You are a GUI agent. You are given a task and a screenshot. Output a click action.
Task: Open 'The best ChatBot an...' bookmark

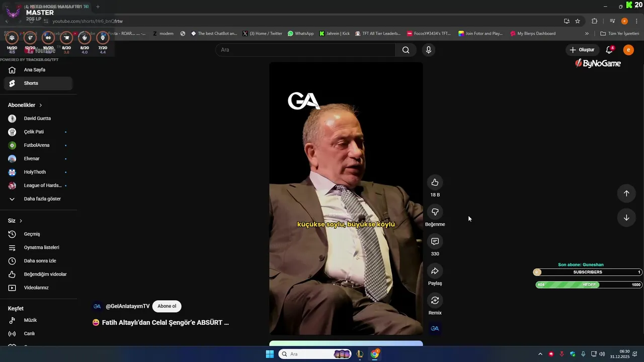click(214, 34)
